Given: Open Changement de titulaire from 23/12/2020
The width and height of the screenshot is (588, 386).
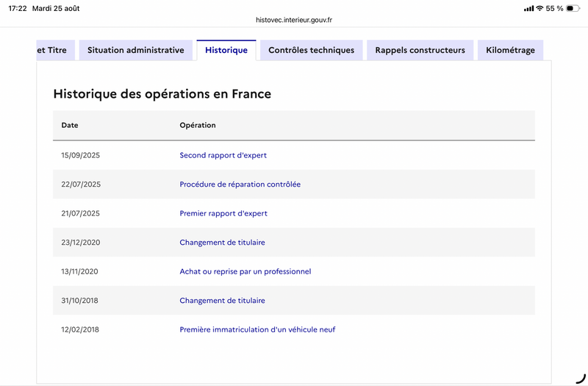Looking at the screenshot, I should pos(223,243).
